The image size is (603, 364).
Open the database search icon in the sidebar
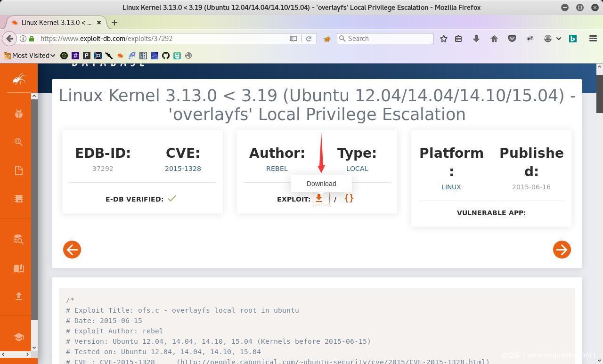[19, 240]
